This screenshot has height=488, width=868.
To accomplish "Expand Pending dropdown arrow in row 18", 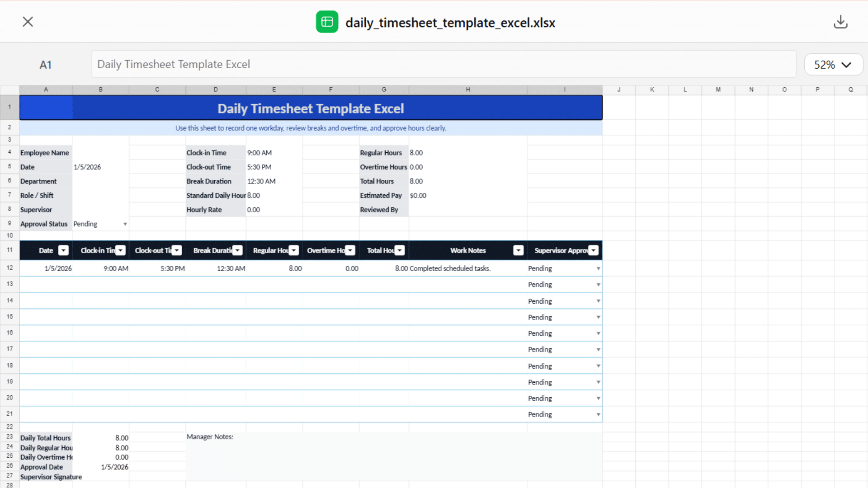I will (x=598, y=366).
